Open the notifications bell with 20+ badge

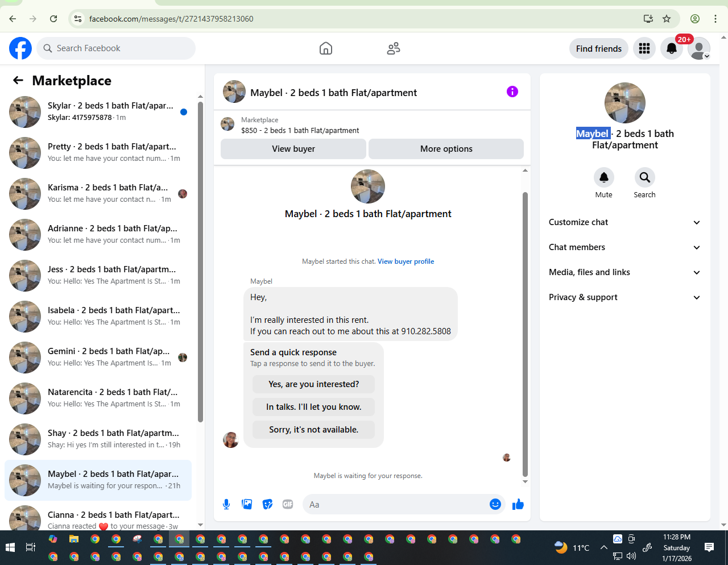point(672,48)
